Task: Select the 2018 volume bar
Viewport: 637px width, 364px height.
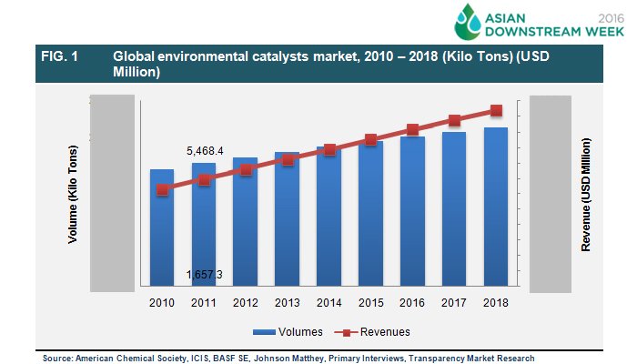Action: pyautogui.click(x=496, y=207)
